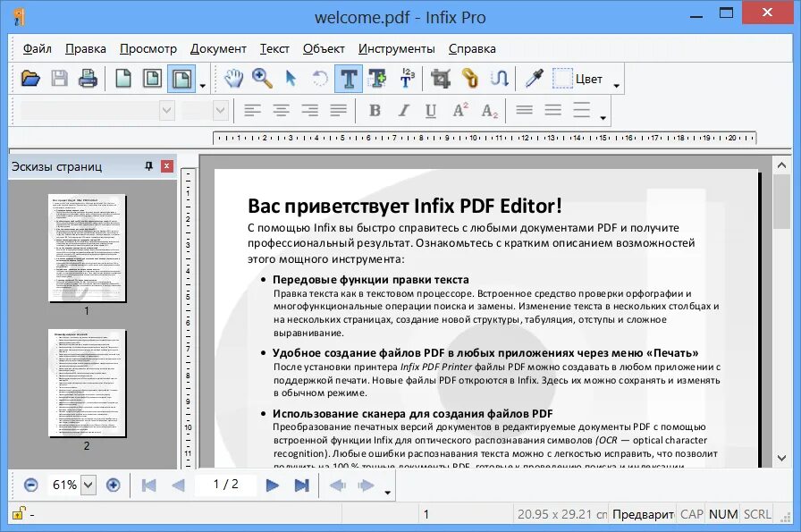Select the Text edit tool
801x532 pixels.
[349, 79]
